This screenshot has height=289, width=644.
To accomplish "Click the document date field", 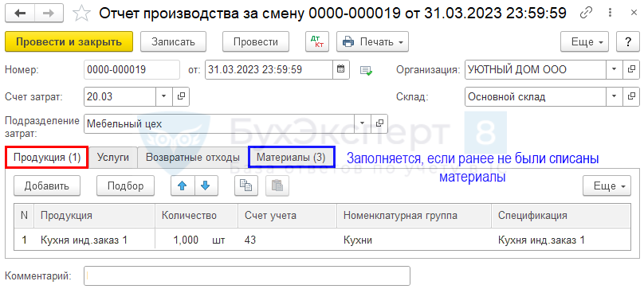I will pyautogui.click(x=269, y=70).
